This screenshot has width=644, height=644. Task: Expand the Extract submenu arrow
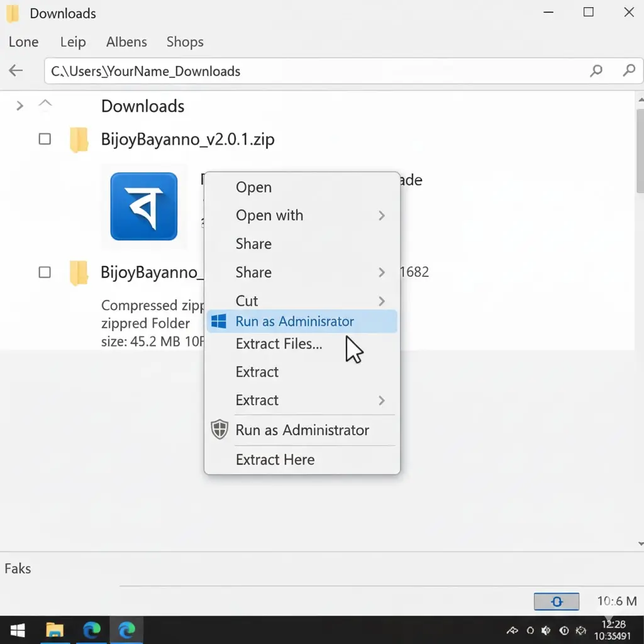pyautogui.click(x=381, y=401)
